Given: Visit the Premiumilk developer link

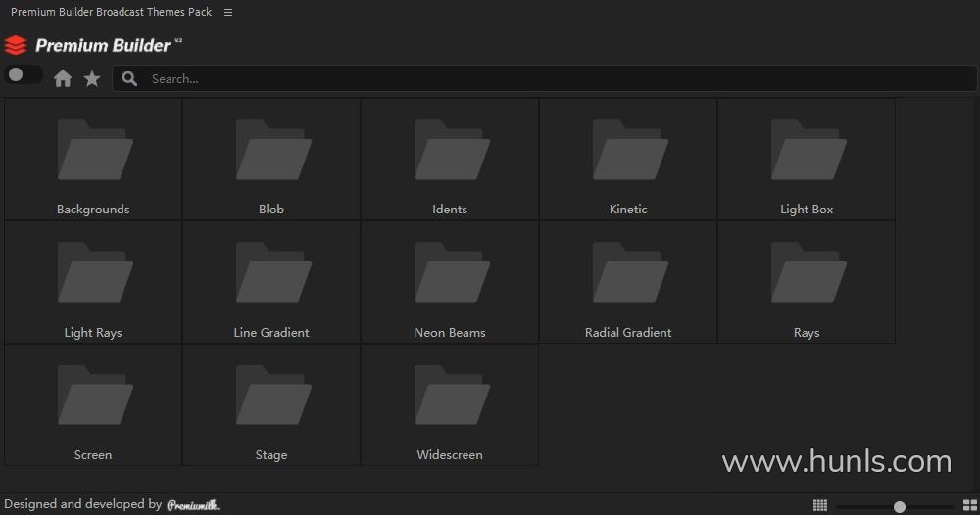Looking at the screenshot, I should click(192, 505).
